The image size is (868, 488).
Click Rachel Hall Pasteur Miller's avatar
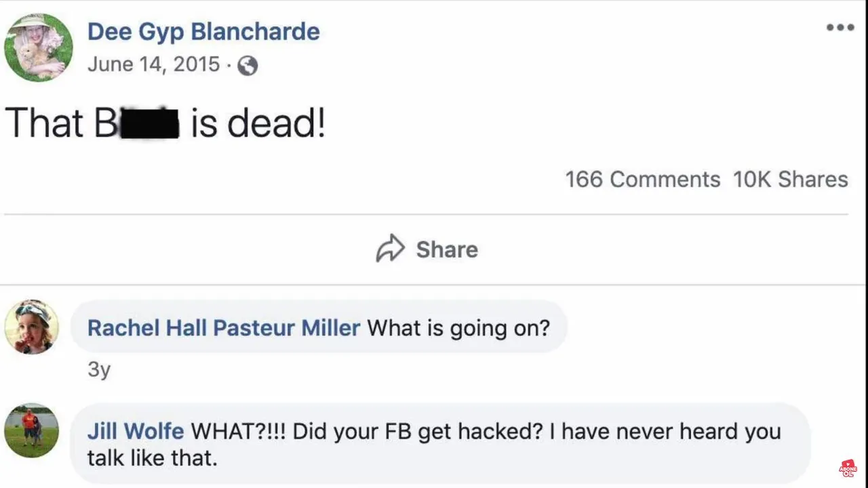coord(32,327)
